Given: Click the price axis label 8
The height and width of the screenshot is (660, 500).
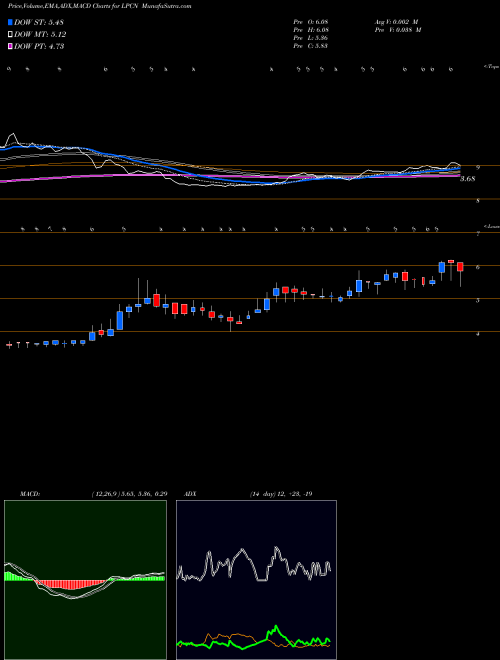Looking at the screenshot, I should (478, 201).
